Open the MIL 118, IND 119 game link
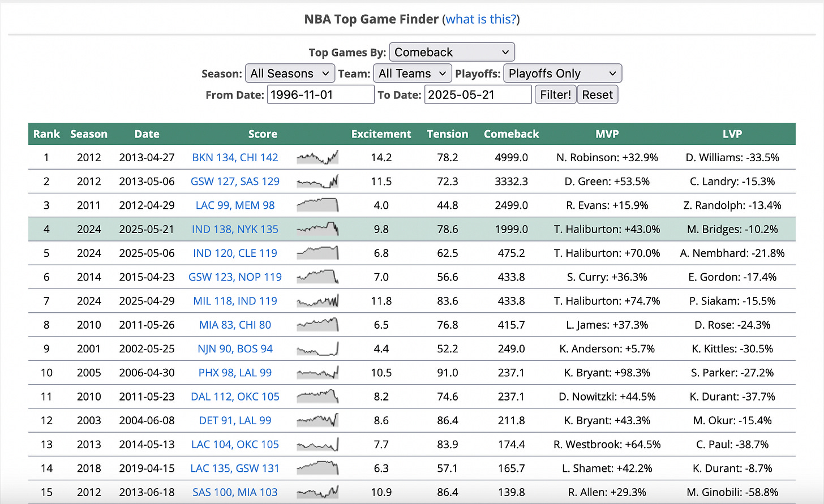This screenshot has width=824, height=504. point(235,301)
